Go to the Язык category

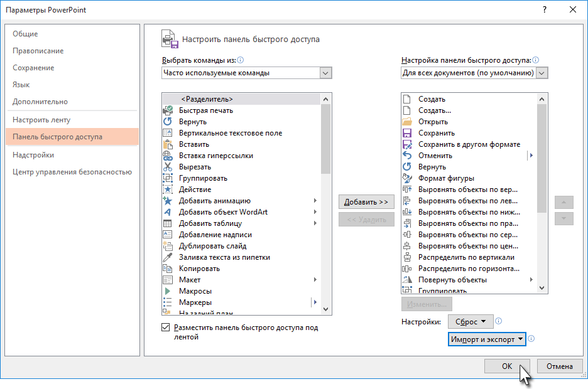(72, 85)
